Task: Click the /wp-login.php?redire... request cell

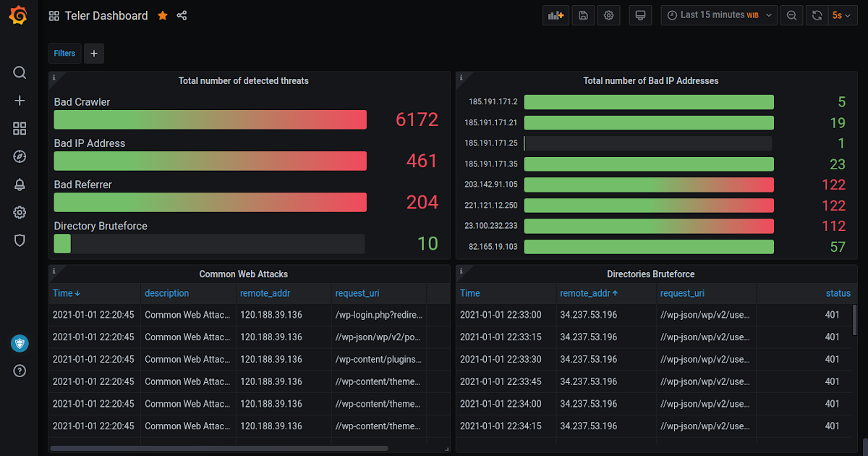Action: pyautogui.click(x=380, y=315)
